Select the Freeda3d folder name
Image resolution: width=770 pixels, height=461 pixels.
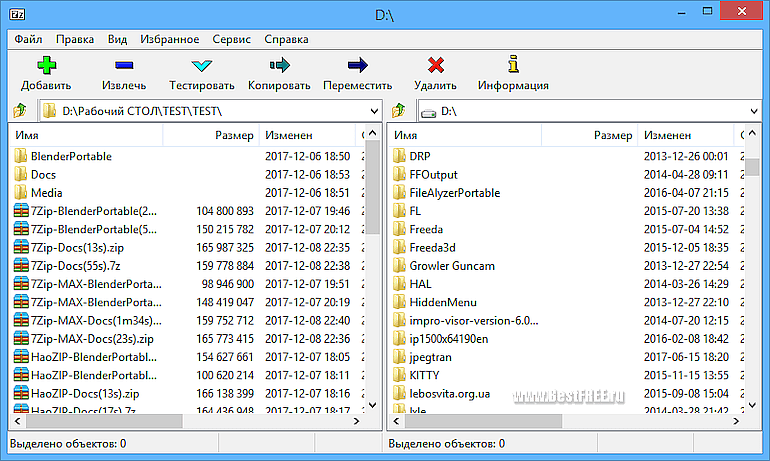tap(433, 247)
